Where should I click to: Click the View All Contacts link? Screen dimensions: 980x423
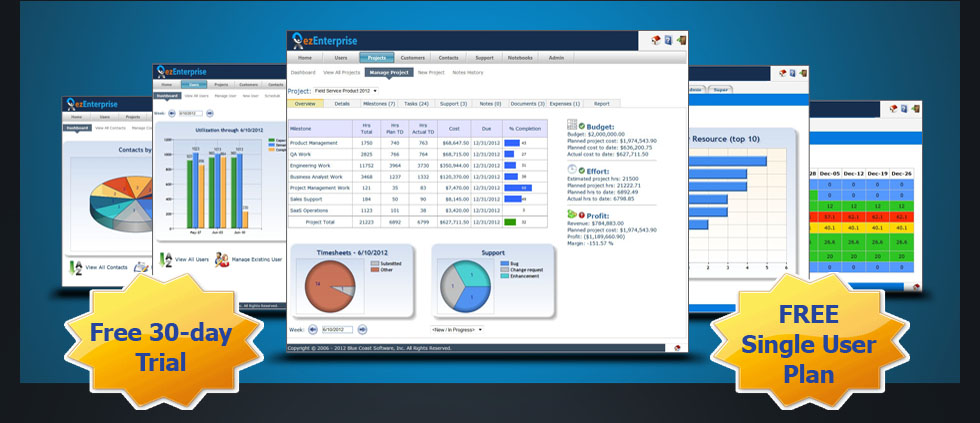pyautogui.click(x=106, y=267)
